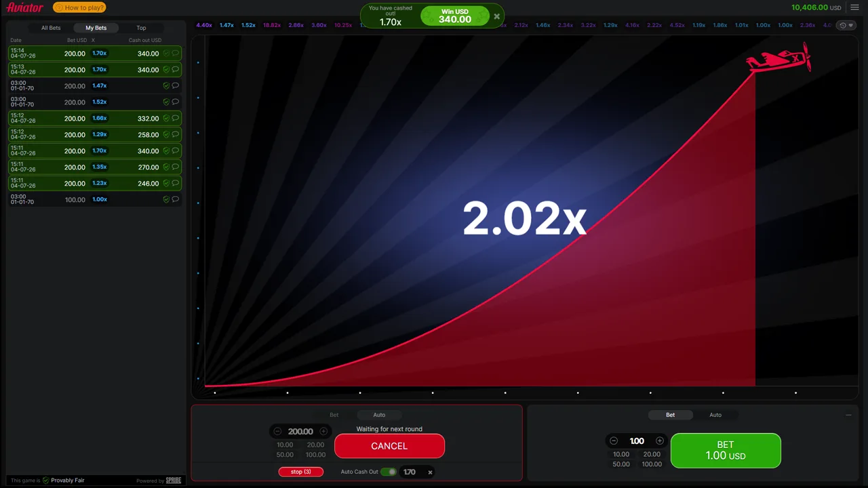Click chat bubble in the 246.00 cash out row
The height and width of the screenshot is (488, 868).
(175, 183)
